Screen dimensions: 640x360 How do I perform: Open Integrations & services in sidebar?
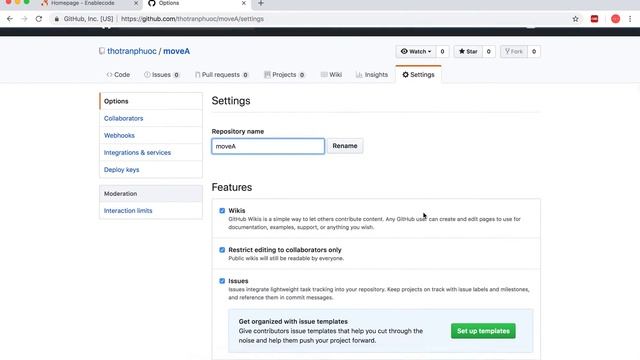[151, 153]
